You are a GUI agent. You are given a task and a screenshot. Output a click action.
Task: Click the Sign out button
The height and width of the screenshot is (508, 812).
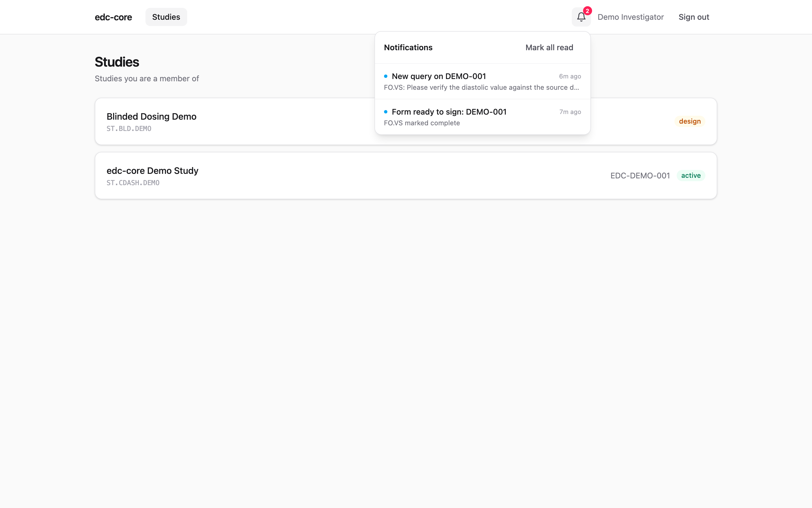[x=694, y=17]
